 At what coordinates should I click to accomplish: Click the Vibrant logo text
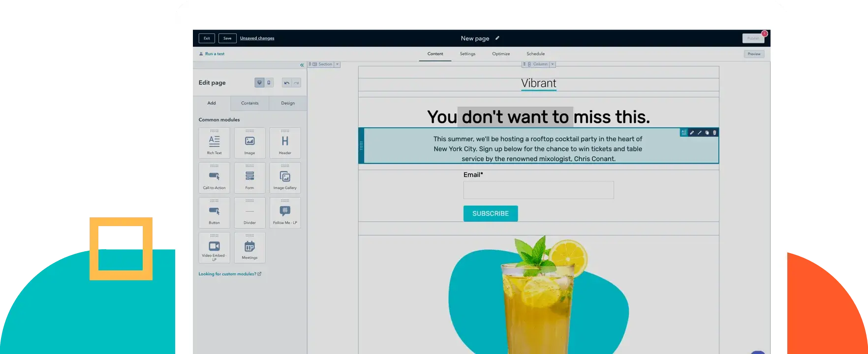539,83
